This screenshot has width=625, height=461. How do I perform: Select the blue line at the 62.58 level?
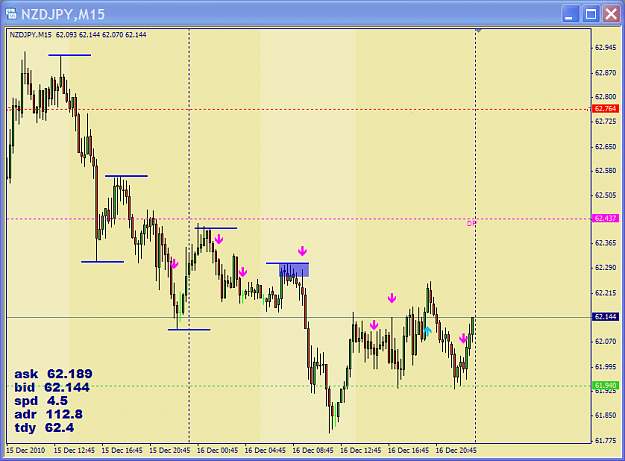(126, 176)
